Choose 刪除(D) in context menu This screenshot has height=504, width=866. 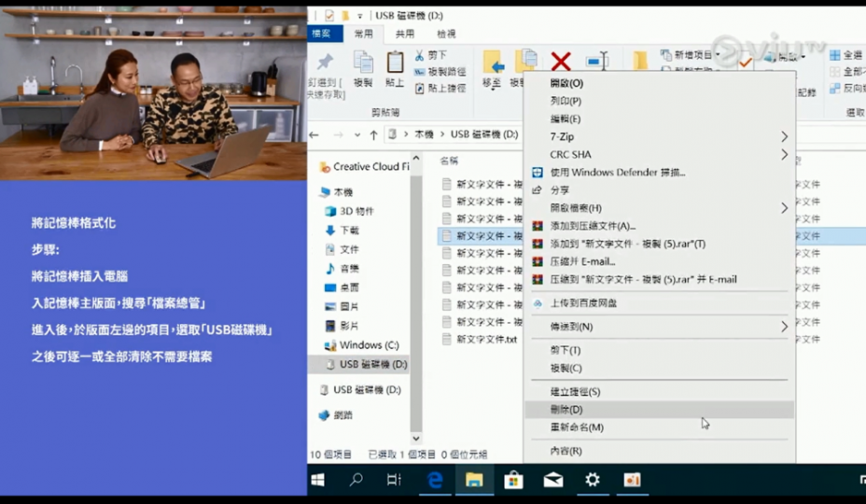coord(660,410)
